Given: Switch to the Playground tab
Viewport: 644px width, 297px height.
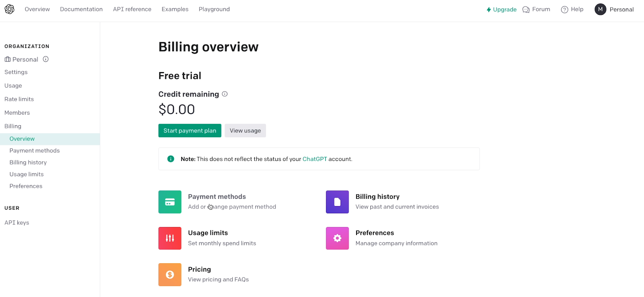Looking at the screenshot, I should [214, 9].
